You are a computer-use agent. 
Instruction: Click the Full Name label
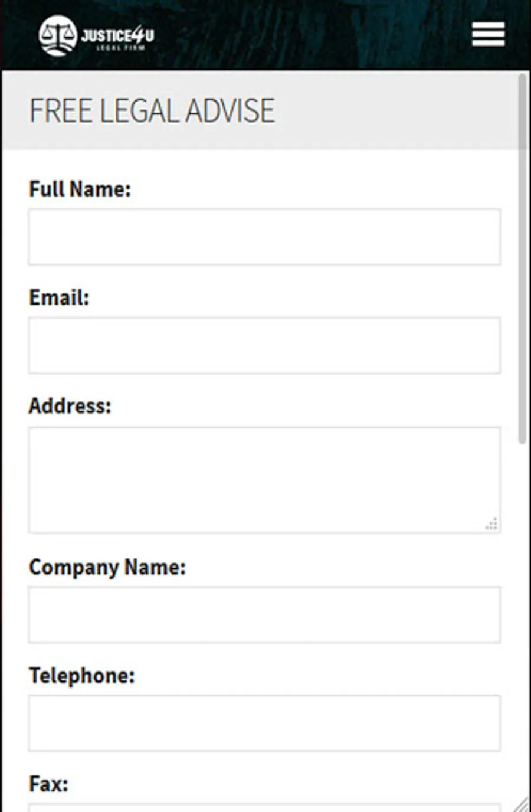click(x=80, y=189)
